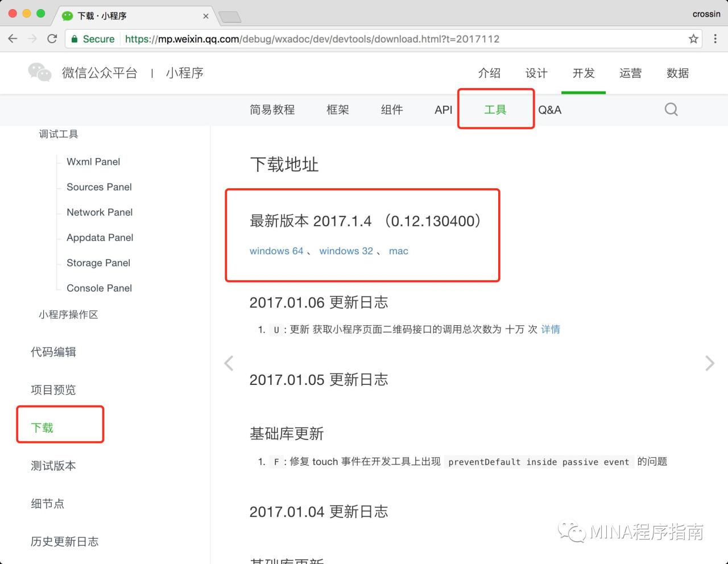
Task: Open the 数据 top navigation item
Action: pos(677,73)
